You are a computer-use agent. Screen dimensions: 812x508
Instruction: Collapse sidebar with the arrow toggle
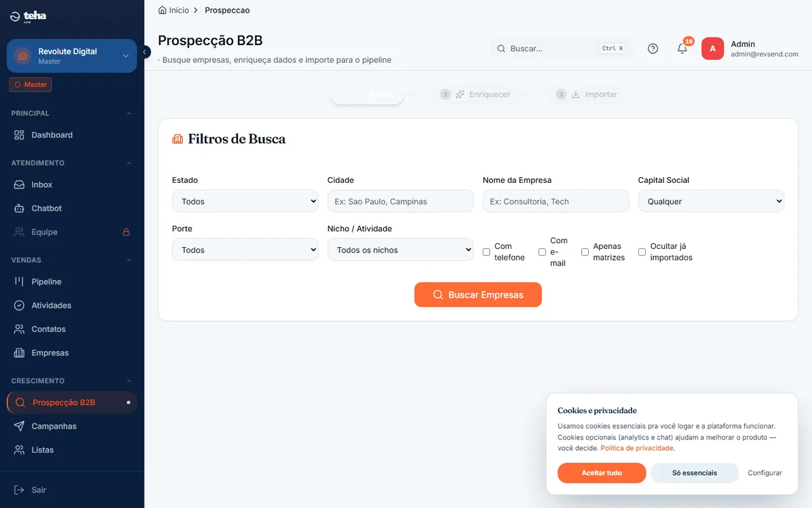point(145,52)
